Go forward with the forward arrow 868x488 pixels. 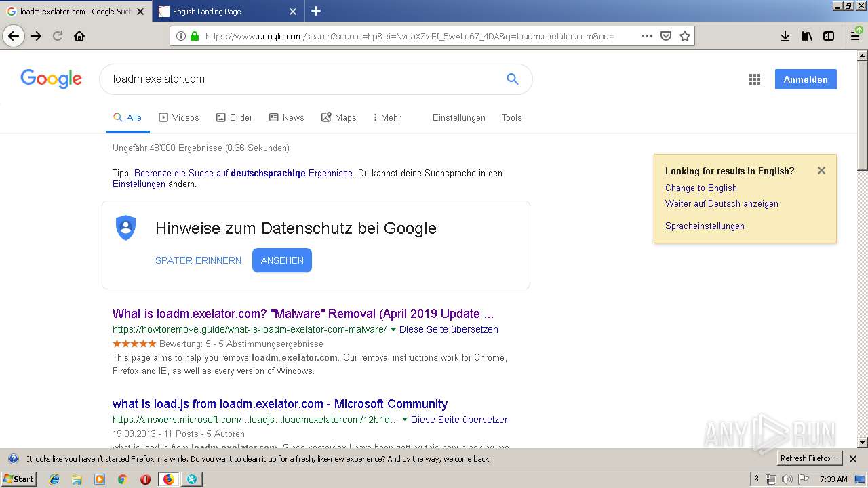(36, 36)
